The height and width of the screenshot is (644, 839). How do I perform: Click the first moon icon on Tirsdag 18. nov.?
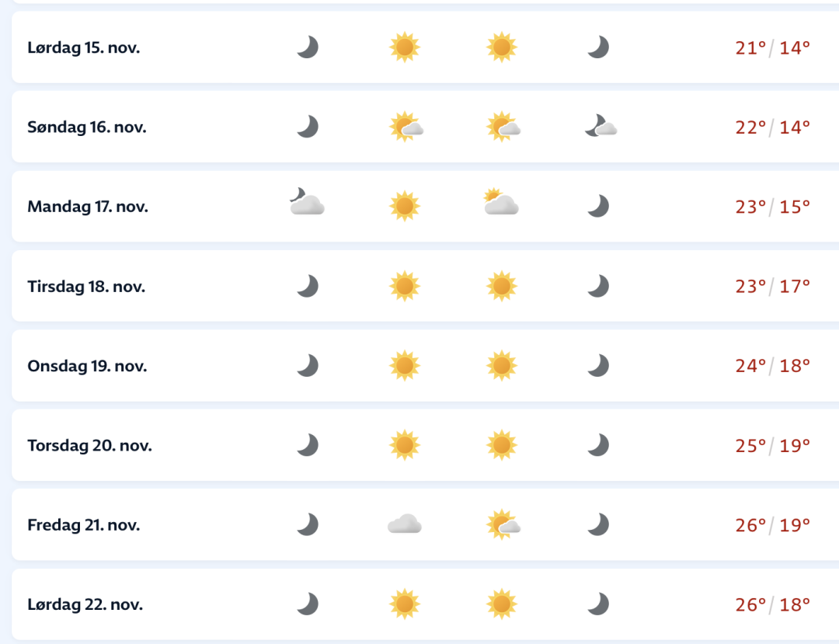click(308, 286)
